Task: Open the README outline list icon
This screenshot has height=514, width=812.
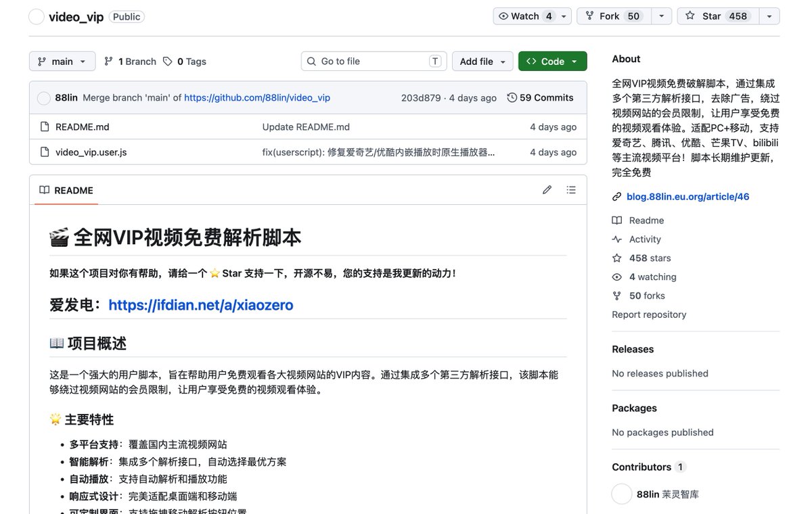Action: 571,190
